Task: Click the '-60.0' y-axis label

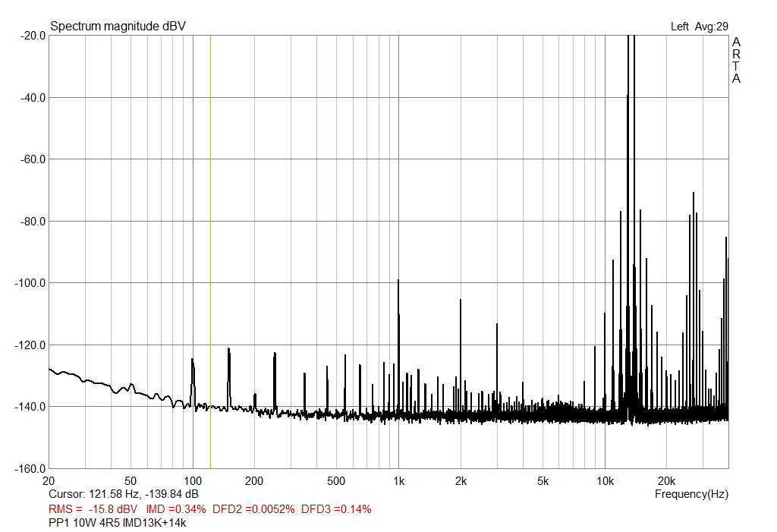Action: click(33, 159)
